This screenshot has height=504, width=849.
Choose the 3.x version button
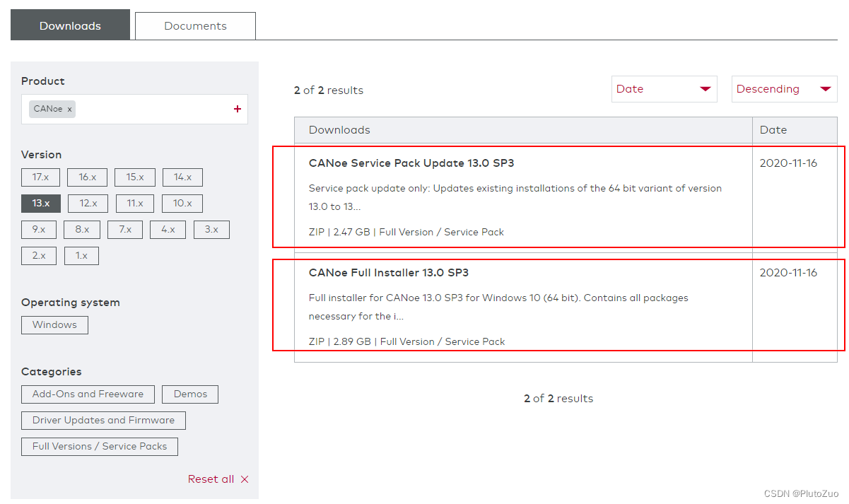211,230
